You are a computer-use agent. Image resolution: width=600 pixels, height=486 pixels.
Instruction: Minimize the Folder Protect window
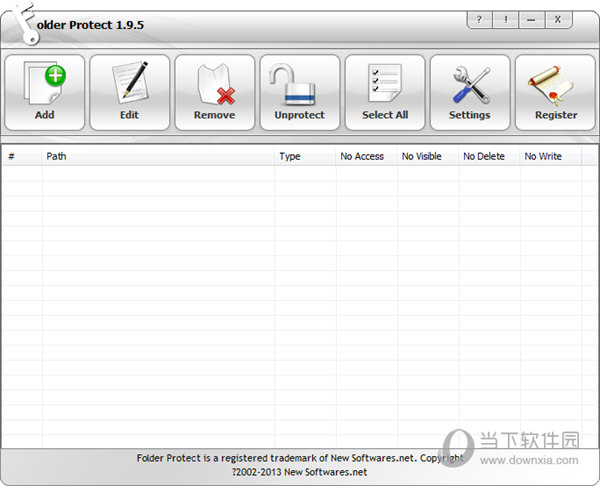[x=532, y=20]
